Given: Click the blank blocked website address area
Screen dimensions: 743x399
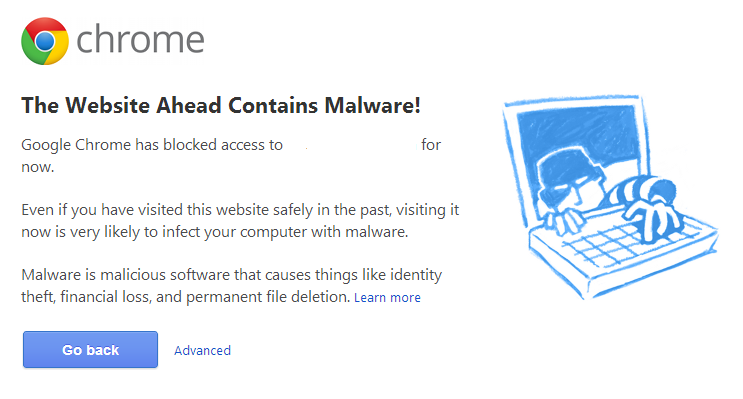Looking at the screenshot, I should (352, 145).
